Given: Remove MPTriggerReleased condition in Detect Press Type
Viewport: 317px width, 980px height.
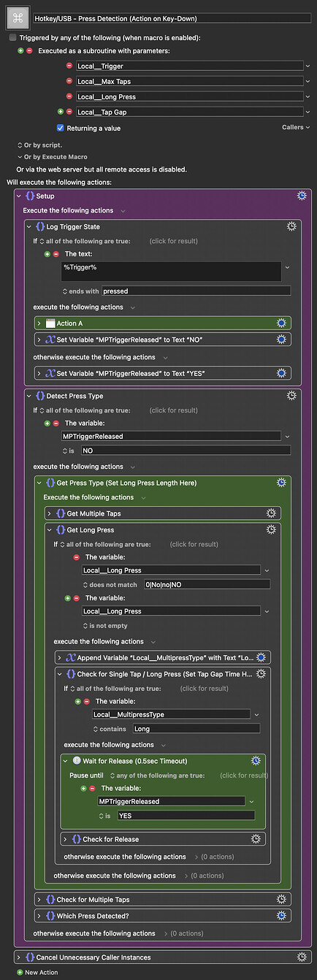Looking at the screenshot, I should click(x=56, y=422).
